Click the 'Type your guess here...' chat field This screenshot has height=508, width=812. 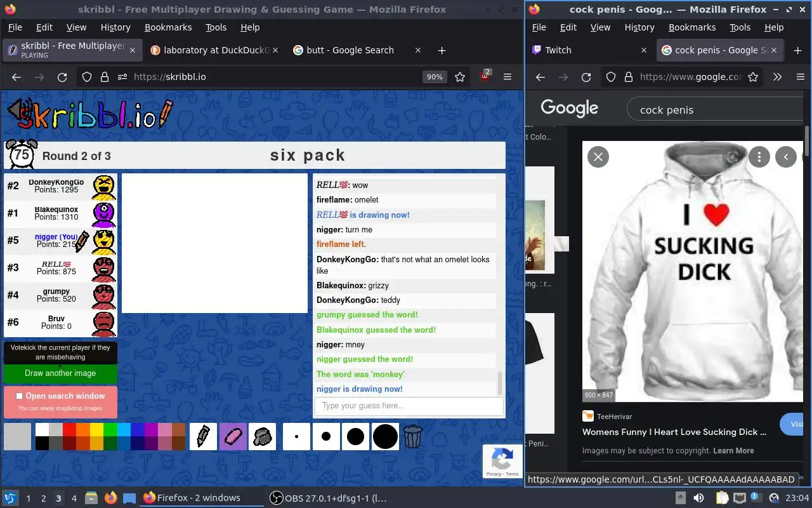(409, 406)
